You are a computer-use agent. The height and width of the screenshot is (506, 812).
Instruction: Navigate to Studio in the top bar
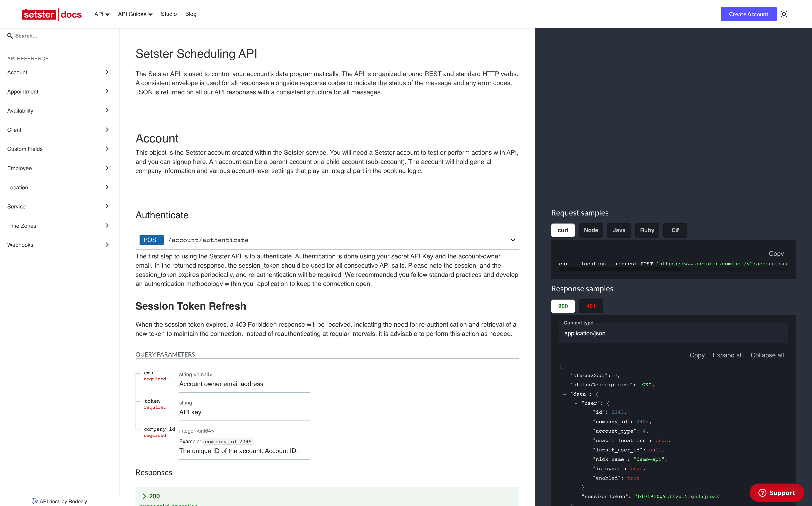click(169, 14)
